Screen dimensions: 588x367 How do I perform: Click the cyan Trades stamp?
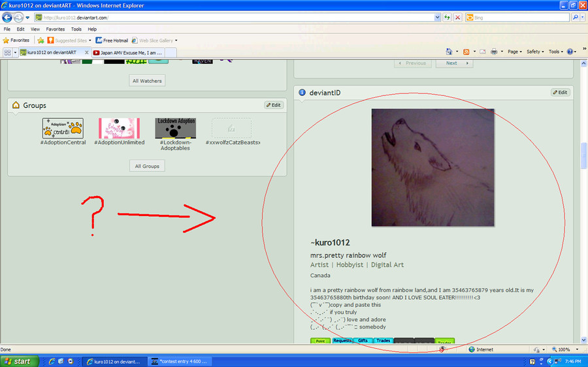coord(384,340)
